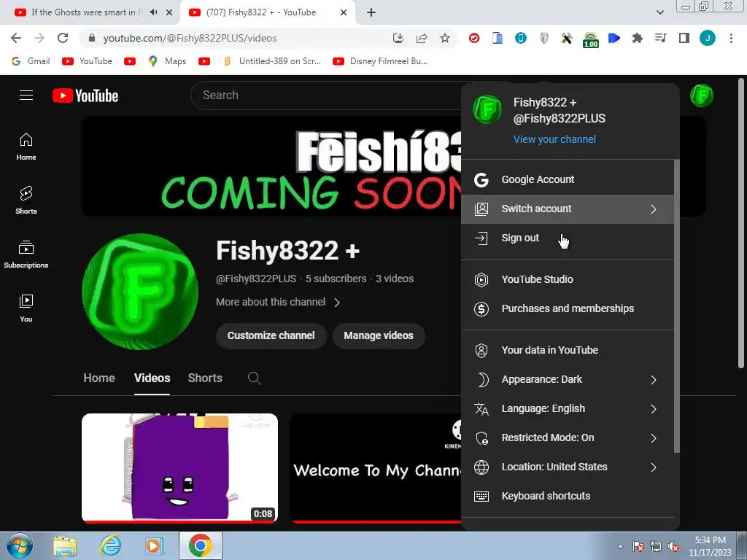Click the install/download icon in address bar
747x560 pixels.
pyautogui.click(x=398, y=38)
